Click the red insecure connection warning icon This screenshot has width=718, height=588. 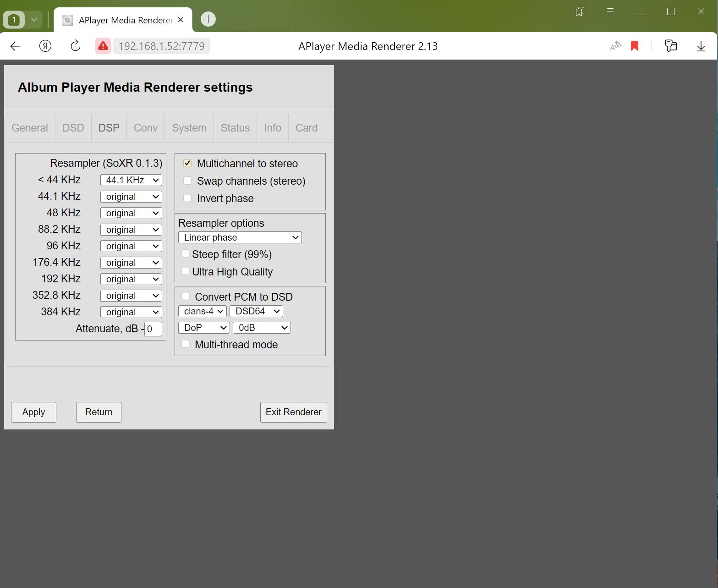pyautogui.click(x=103, y=46)
